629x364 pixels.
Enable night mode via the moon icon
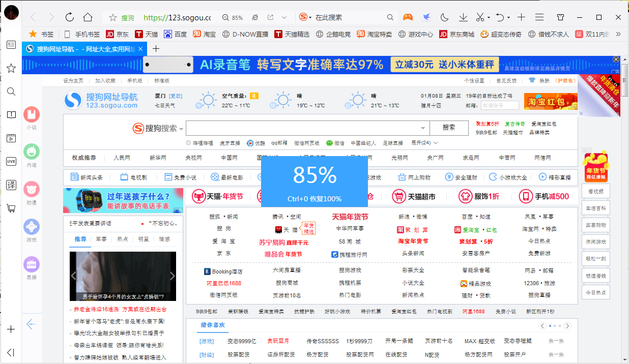pos(444,17)
